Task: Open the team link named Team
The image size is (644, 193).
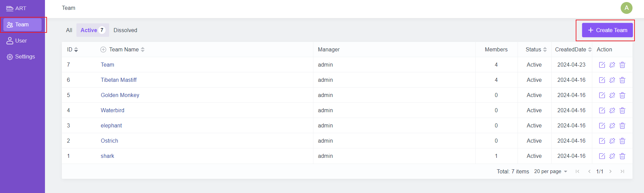Action: pos(108,65)
